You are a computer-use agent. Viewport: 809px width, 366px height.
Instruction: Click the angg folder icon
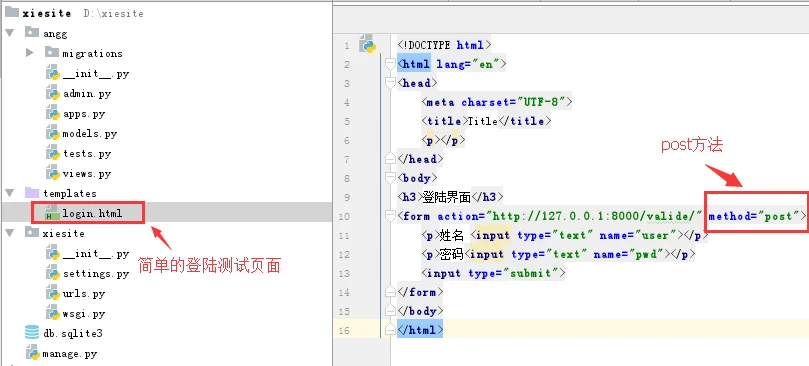click(x=32, y=33)
